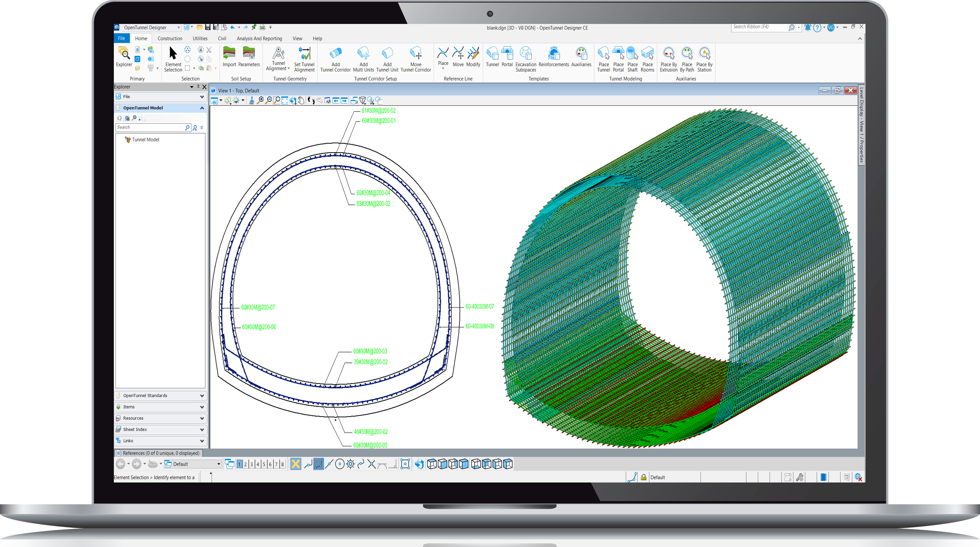The width and height of the screenshot is (980, 547).
Task: Toggle view group 1 in bottom toolbar
Action: (x=239, y=464)
